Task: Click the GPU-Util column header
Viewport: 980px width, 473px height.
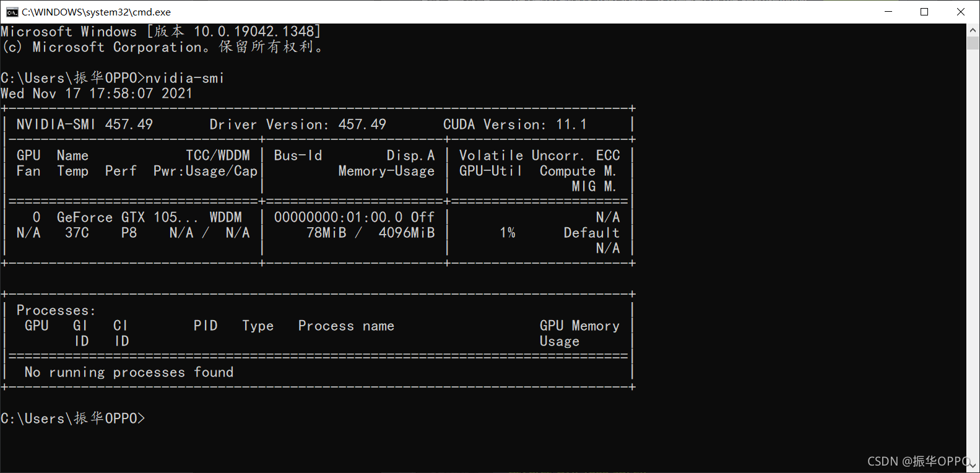Action: point(490,171)
